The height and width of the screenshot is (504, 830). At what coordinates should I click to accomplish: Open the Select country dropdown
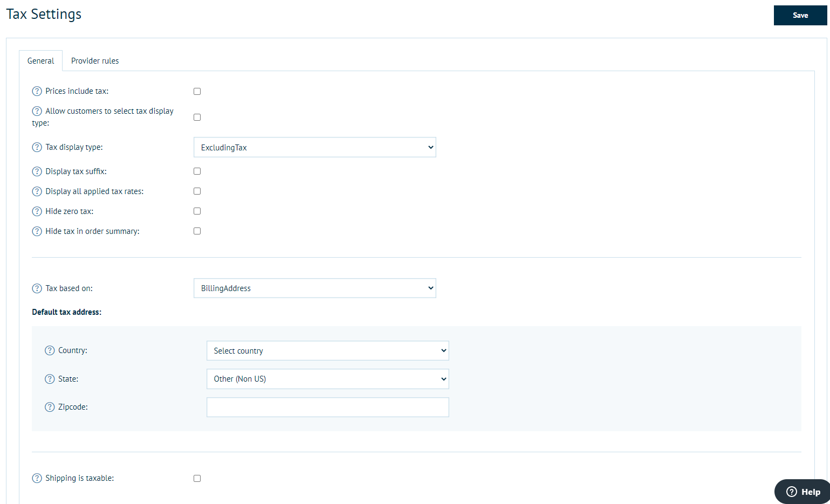(x=327, y=350)
